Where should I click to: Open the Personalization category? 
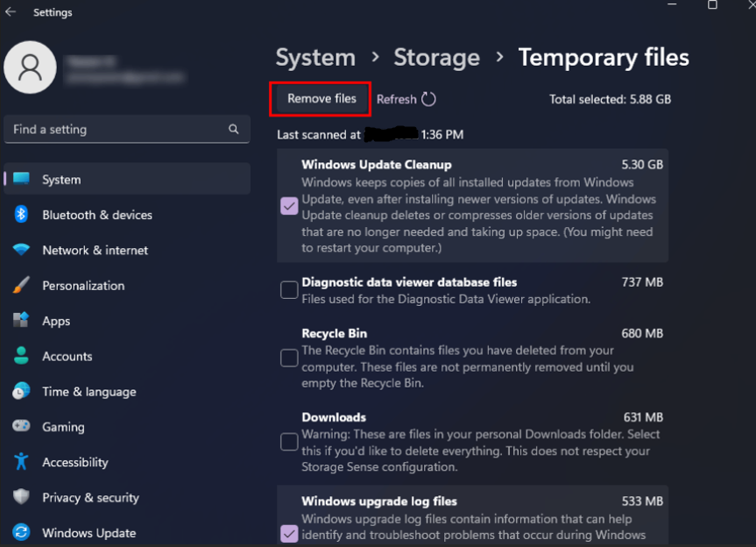(127, 285)
